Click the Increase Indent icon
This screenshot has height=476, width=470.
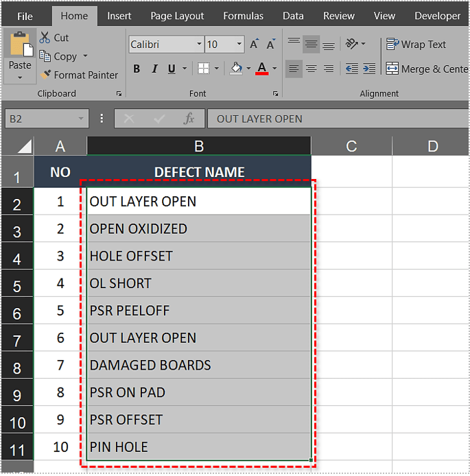[x=370, y=69]
